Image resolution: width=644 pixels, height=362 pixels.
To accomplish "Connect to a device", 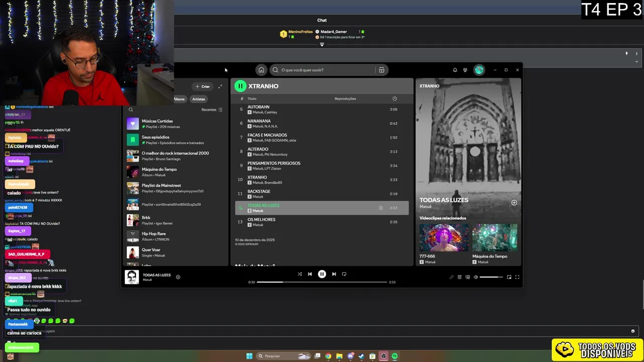I will [467, 277].
